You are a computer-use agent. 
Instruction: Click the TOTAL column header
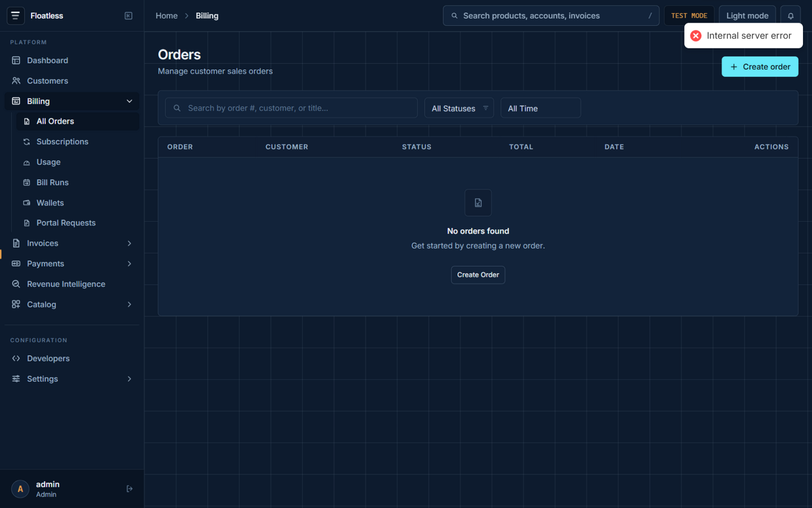(521, 147)
